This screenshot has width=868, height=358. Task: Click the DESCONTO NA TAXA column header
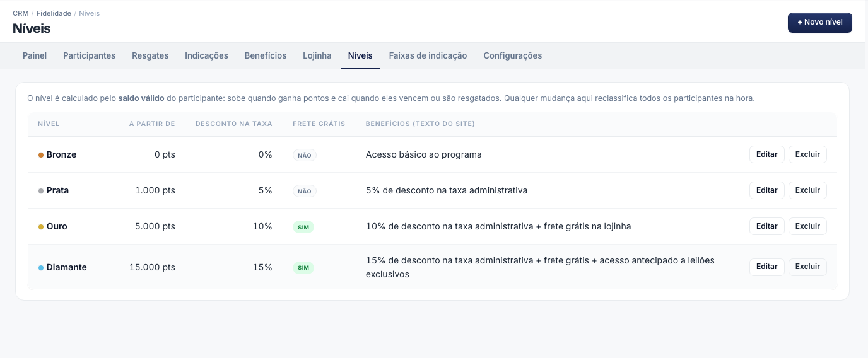234,124
